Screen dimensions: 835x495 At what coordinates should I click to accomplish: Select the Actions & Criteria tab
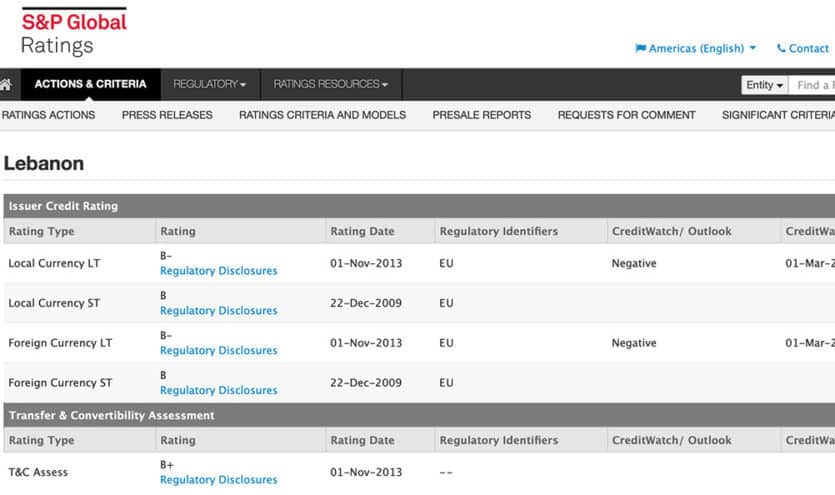click(90, 85)
